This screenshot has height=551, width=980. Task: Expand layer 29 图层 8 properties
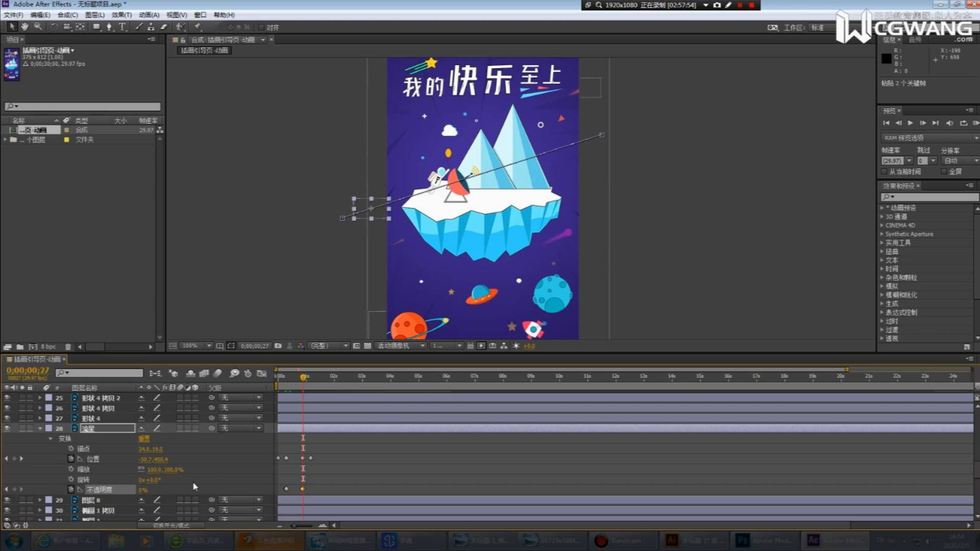click(x=40, y=500)
